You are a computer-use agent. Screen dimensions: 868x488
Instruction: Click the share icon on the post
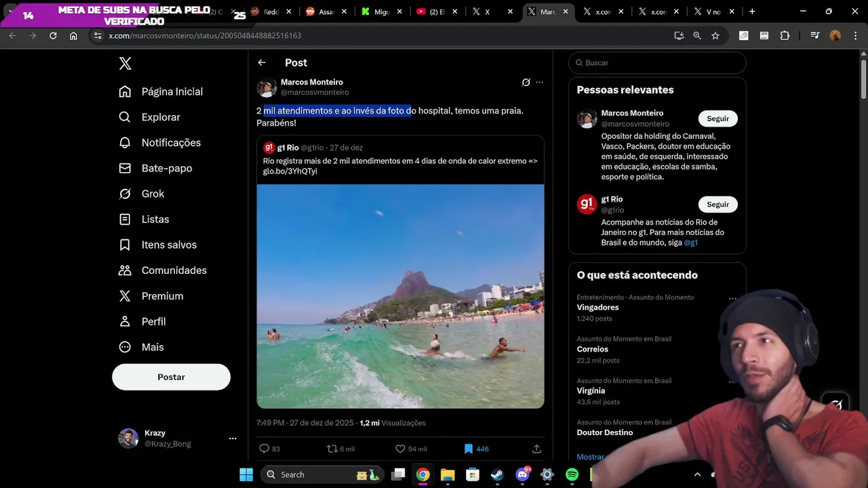coord(536,449)
